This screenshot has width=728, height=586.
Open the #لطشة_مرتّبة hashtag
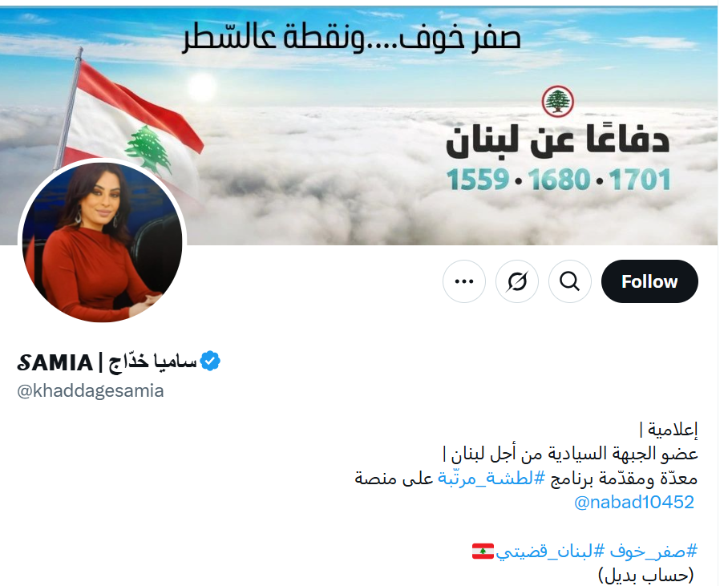[x=491, y=478]
